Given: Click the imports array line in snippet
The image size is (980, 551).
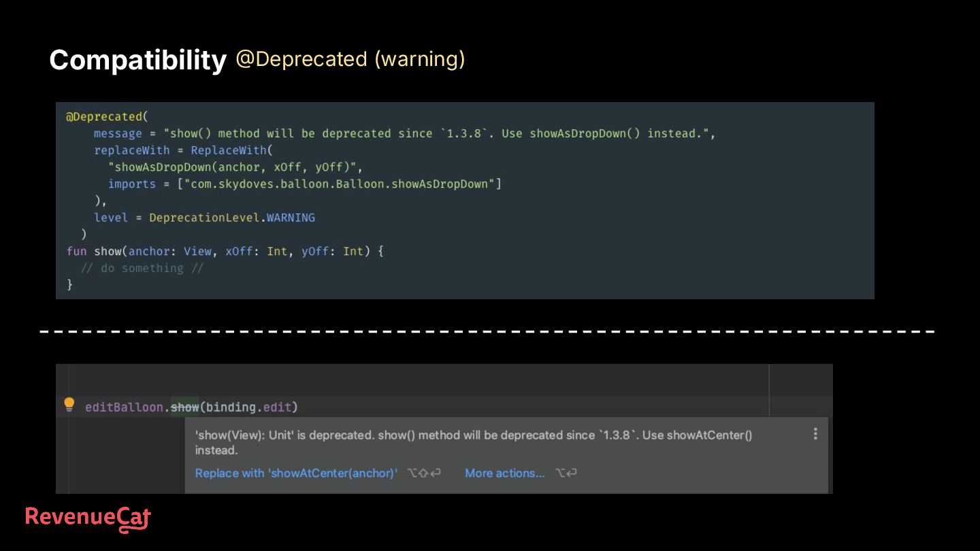Looking at the screenshot, I should pyautogui.click(x=304, y=184).
